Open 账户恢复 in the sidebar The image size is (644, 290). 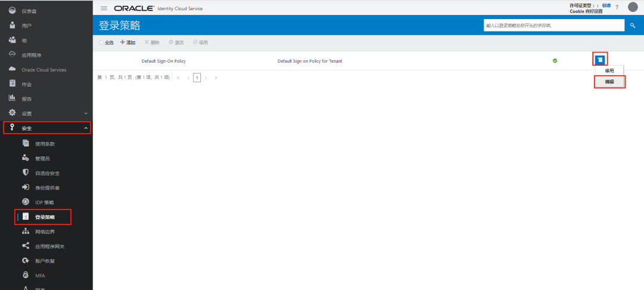point(45,261)
